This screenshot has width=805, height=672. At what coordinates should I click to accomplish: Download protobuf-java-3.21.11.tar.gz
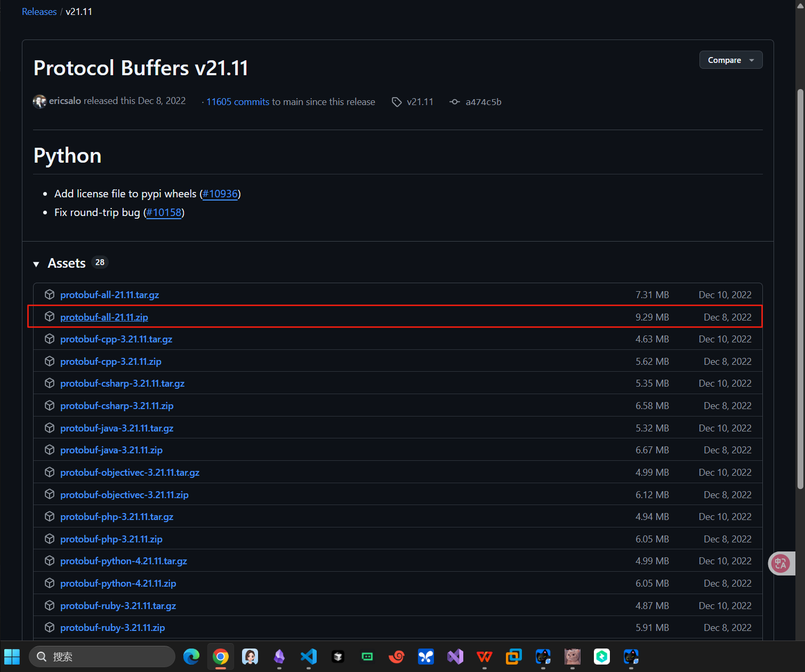pyautogui.click(x=117, y=428)
